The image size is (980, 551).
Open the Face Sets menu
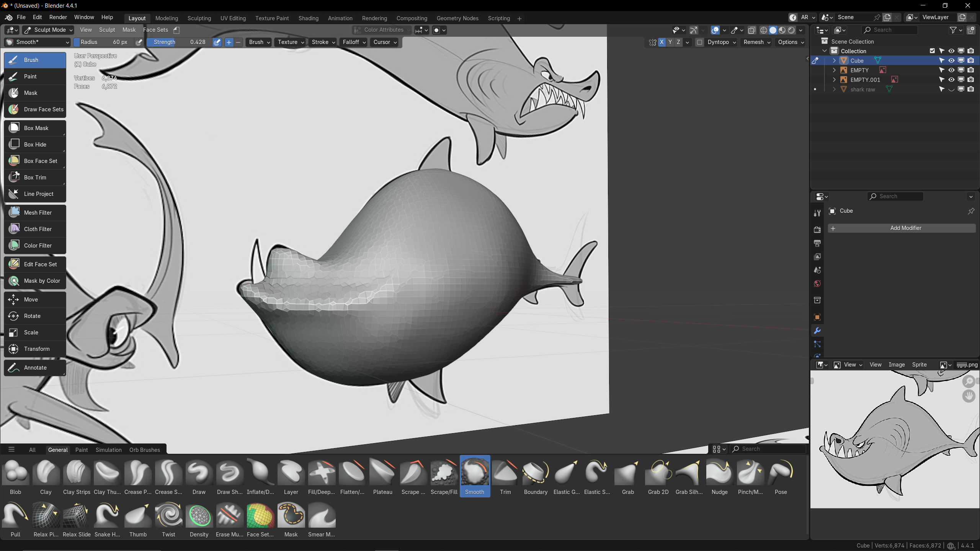155,30
